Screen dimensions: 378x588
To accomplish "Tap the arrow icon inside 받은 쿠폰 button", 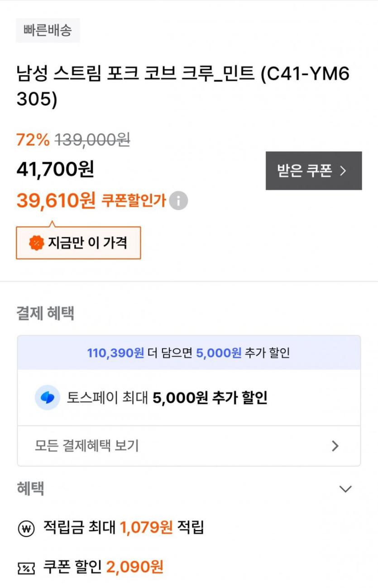I will [x=343, y=171].
